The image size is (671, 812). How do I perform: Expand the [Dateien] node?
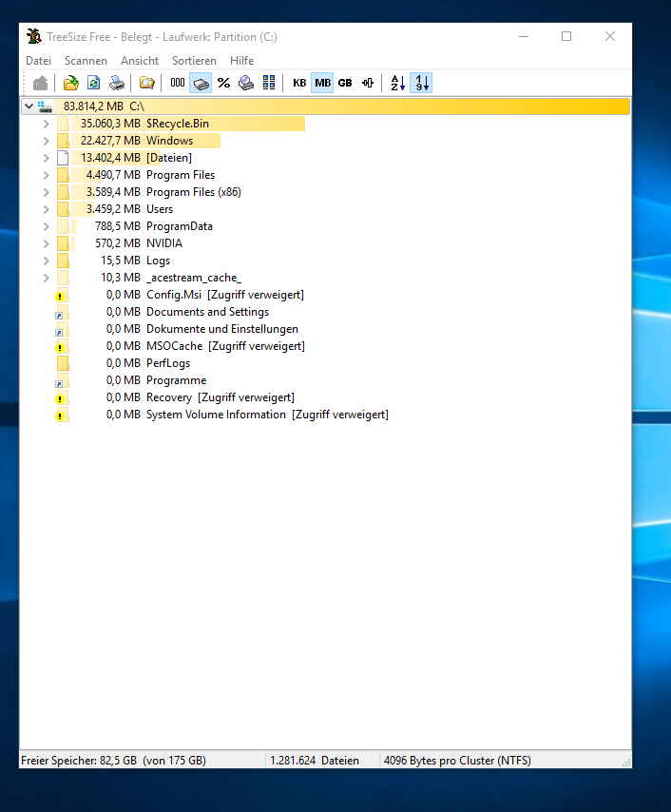click(x=46, y=158)
